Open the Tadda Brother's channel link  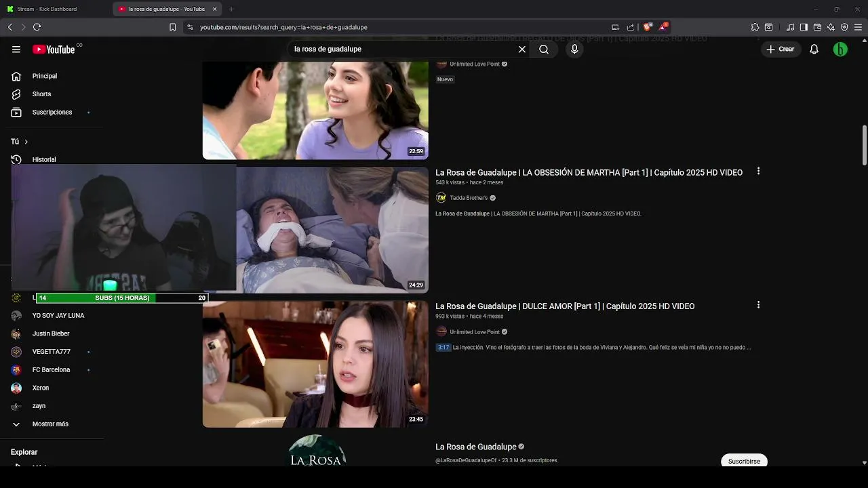tap(469, 198)
